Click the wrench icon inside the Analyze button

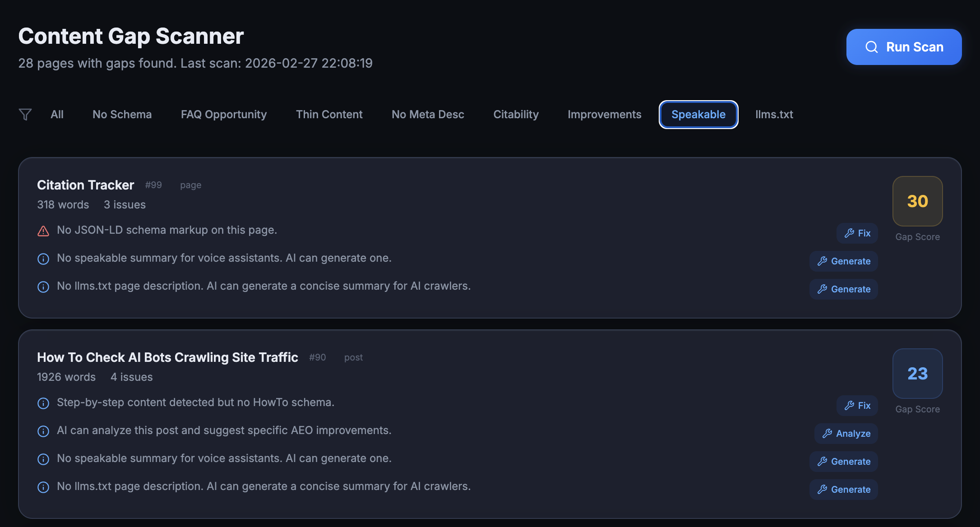pyautogui.click(x=827, y=434)
